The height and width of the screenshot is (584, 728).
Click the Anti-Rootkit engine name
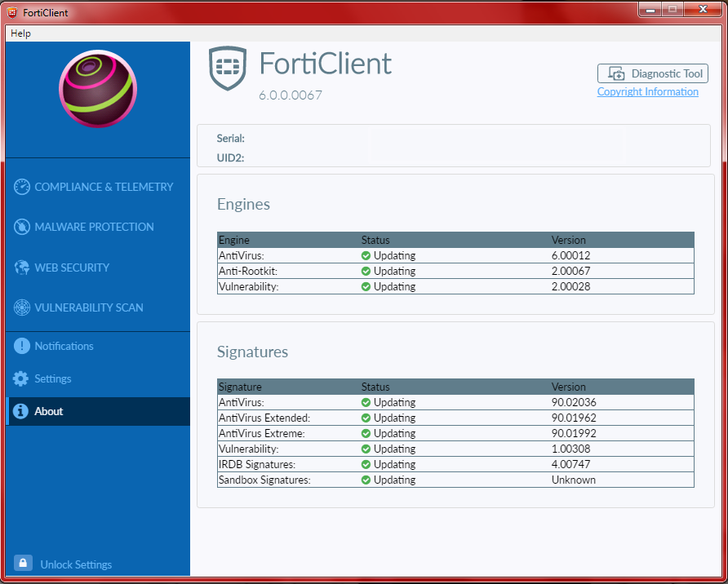click(x=248, y=271)
